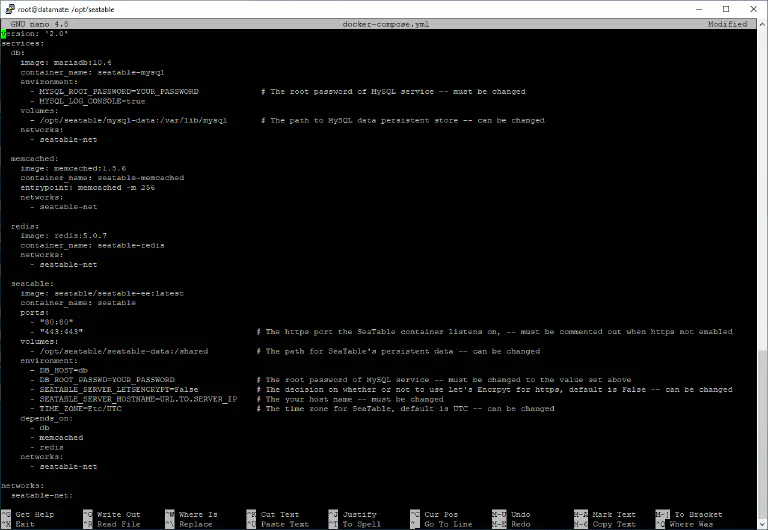Screen dimensions: 768x530
Task: Click the To Spell shortcut label
Action: click(x=361, y=524)
